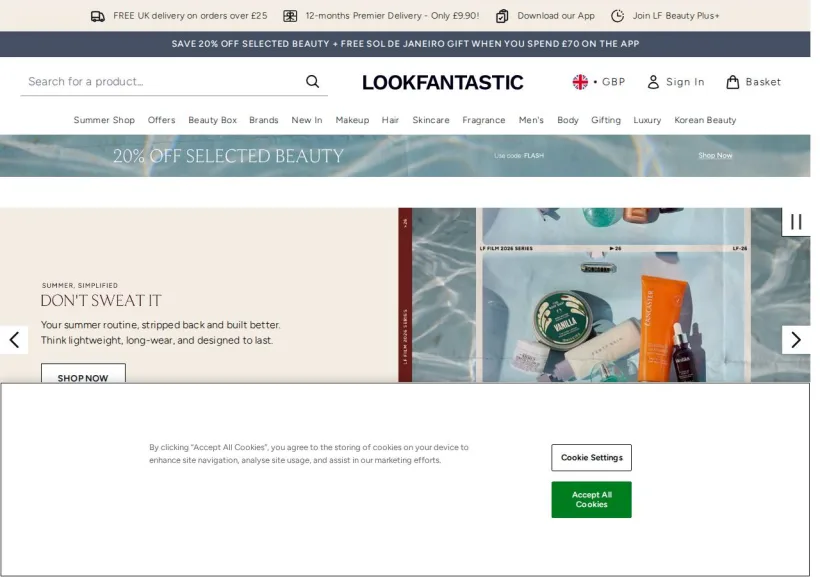This screenshot has height=577, width=820.
Task: Open the Summer Shop menu
Action: click(x=104, y=120)
